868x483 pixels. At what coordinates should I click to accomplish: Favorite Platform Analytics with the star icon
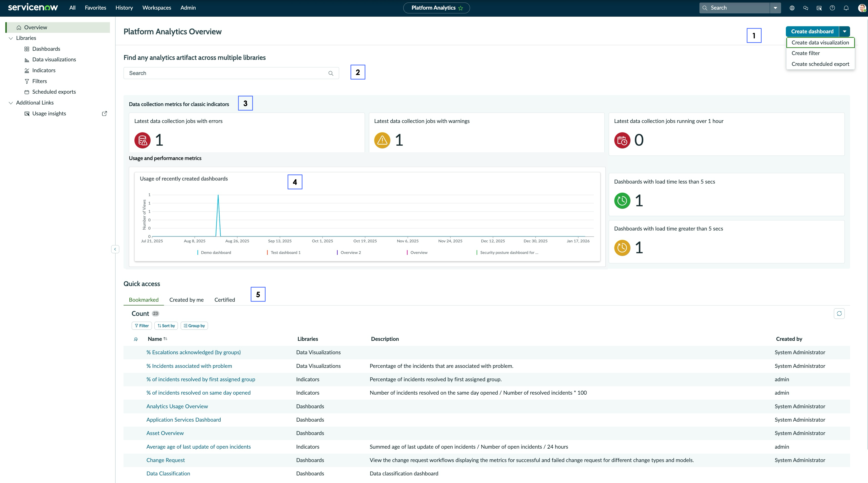click(461, 8)
